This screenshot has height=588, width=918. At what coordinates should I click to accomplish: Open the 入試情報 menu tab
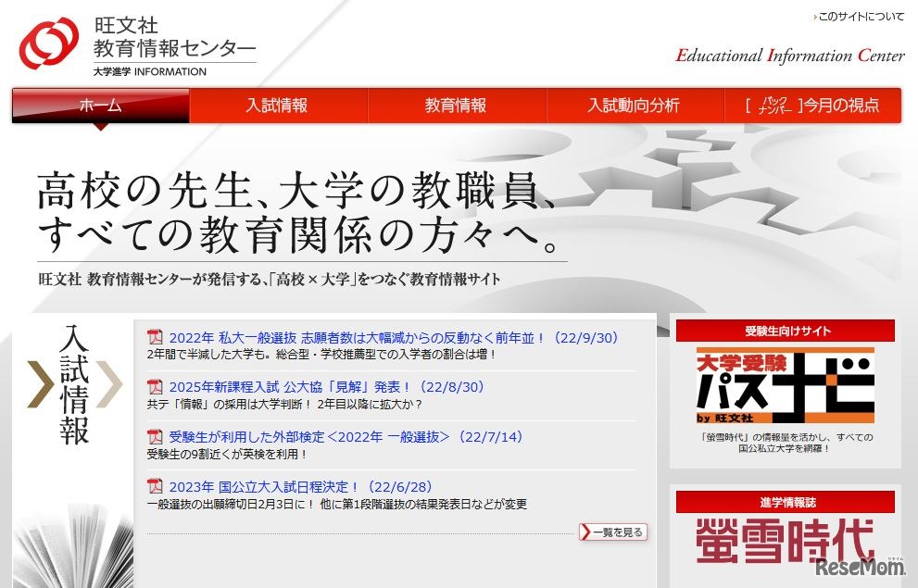click(x=279, y=106)
